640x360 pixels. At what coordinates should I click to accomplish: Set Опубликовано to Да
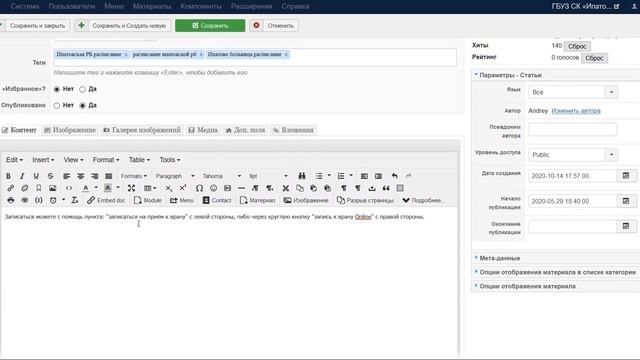pyautogui.click(x=82, y=105)
